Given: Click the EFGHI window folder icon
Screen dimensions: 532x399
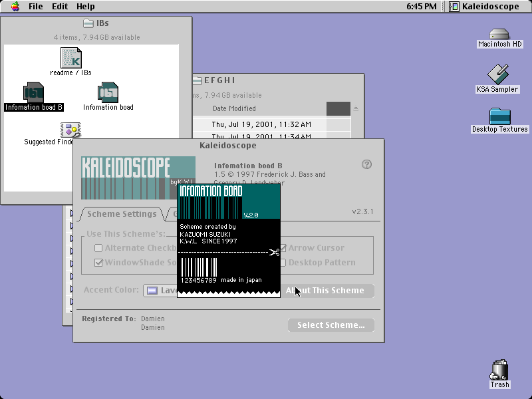Looking at the screenshot, I should click(x=198, y=80).
